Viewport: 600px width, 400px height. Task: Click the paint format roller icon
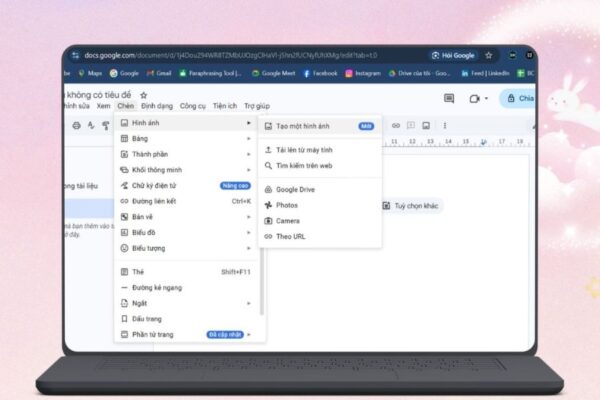[x=104, y=125]
